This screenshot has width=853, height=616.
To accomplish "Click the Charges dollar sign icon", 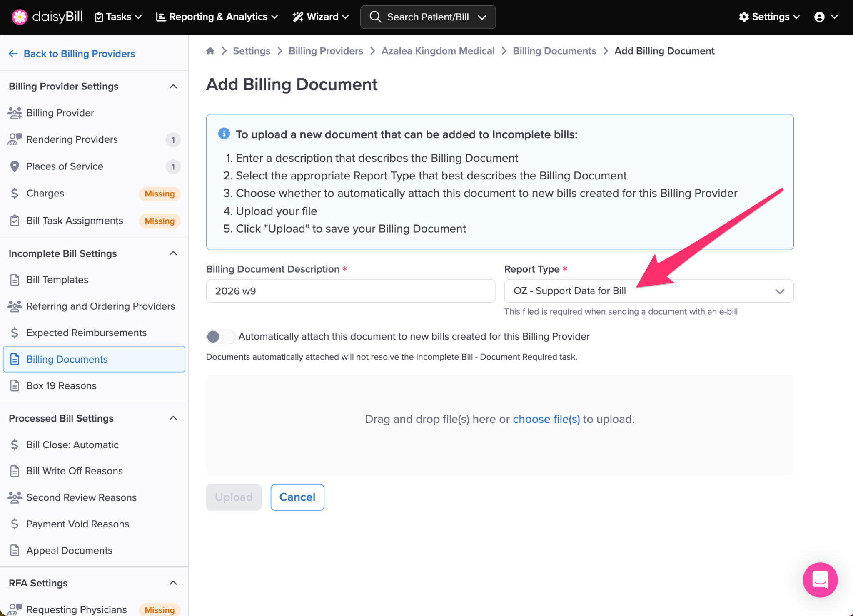I will pyautogui.click(x=15, y=194).
